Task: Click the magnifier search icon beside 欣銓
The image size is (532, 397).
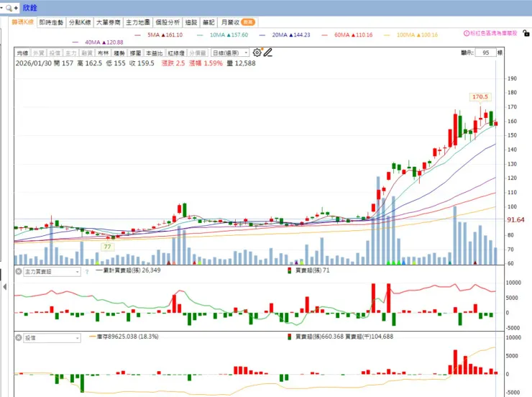Action: (9, 8)
